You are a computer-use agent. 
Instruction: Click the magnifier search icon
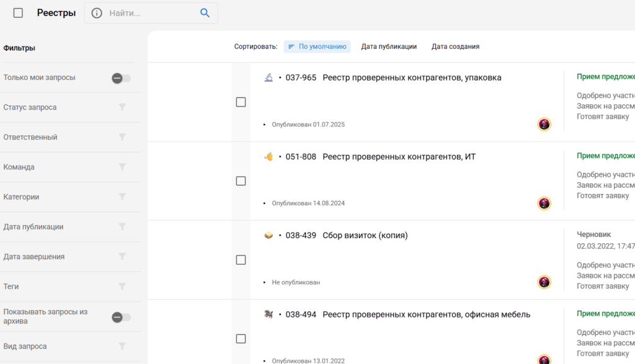[x=205, y=13]
